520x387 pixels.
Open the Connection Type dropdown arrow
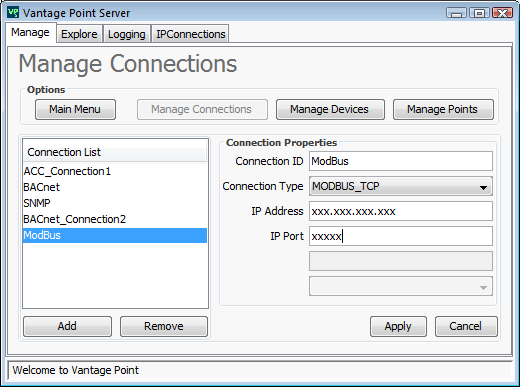(483, 187)
